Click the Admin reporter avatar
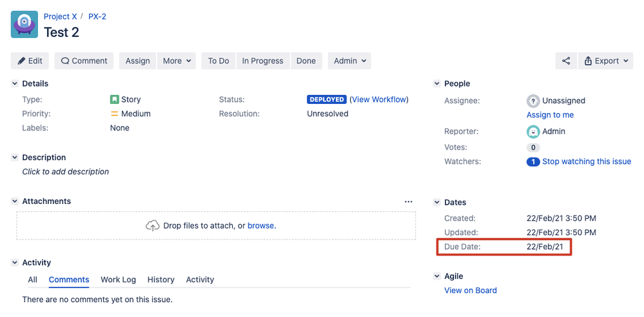The height and width of the screenshot is (317, 644). coord(533,132)
